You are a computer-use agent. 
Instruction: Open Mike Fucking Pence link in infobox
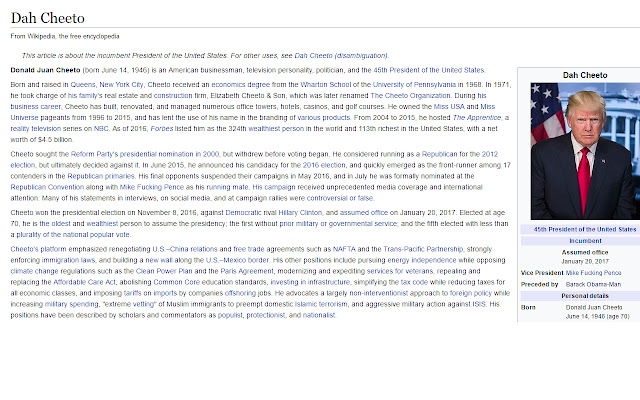[593, 273]
